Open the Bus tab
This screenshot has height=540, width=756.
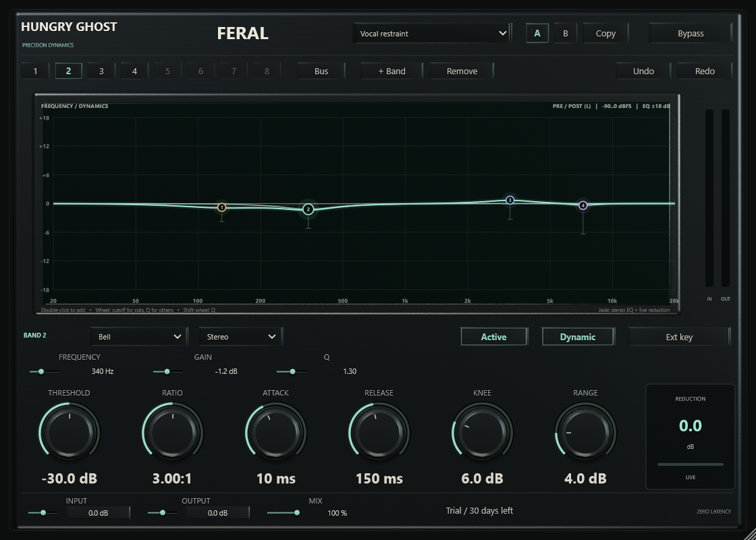click(x=321, y=71)
